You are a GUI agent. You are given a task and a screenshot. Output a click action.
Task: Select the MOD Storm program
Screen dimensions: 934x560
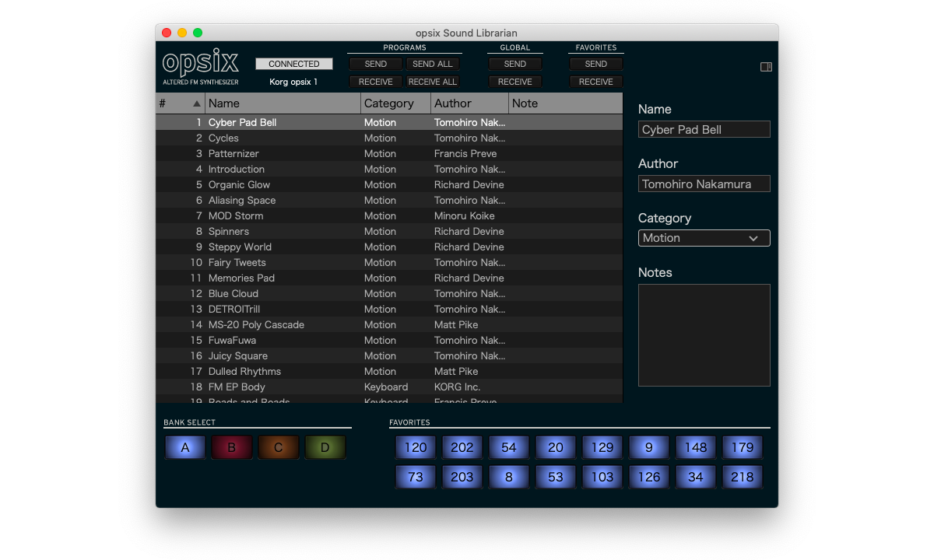tap(389, 215)
